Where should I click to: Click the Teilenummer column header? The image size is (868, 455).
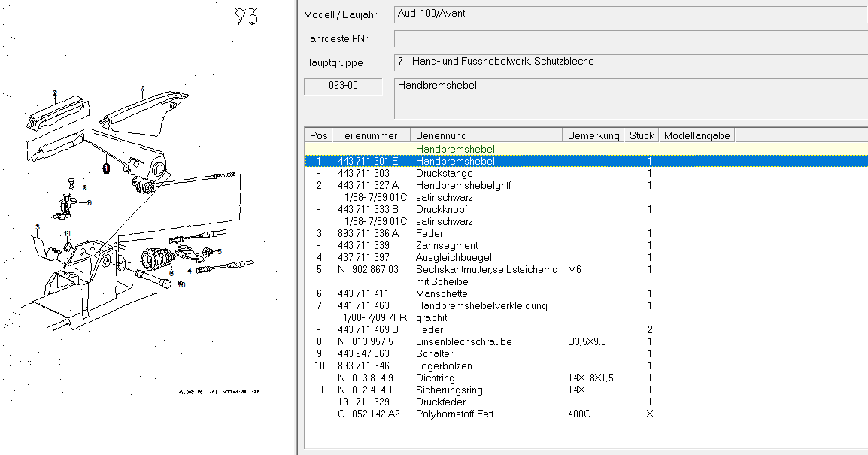(372, 135)
